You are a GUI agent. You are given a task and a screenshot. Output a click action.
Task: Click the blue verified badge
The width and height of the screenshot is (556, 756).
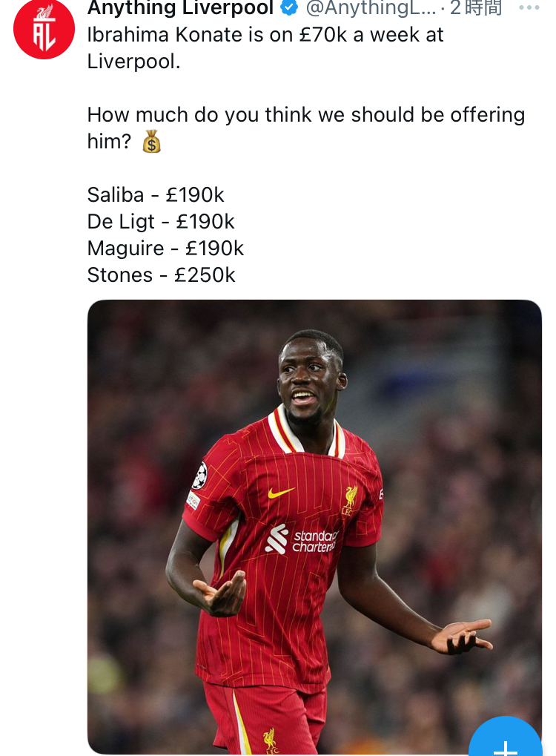point(289,7)
